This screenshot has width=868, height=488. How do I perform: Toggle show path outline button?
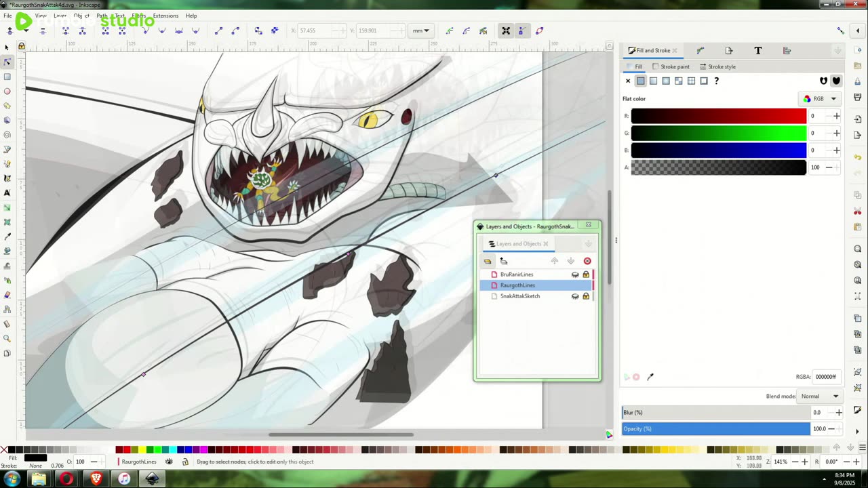(539, 30)
